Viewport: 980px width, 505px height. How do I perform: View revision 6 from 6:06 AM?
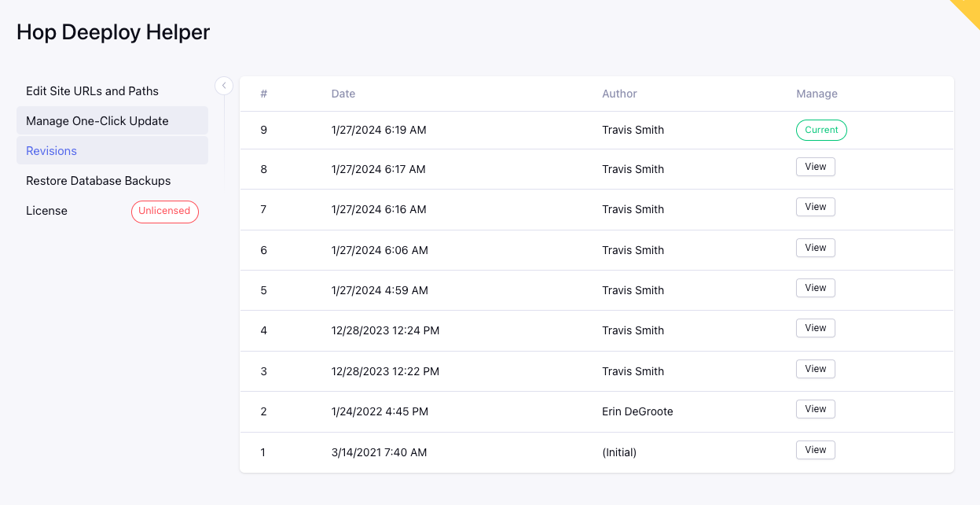click(815, 248)
